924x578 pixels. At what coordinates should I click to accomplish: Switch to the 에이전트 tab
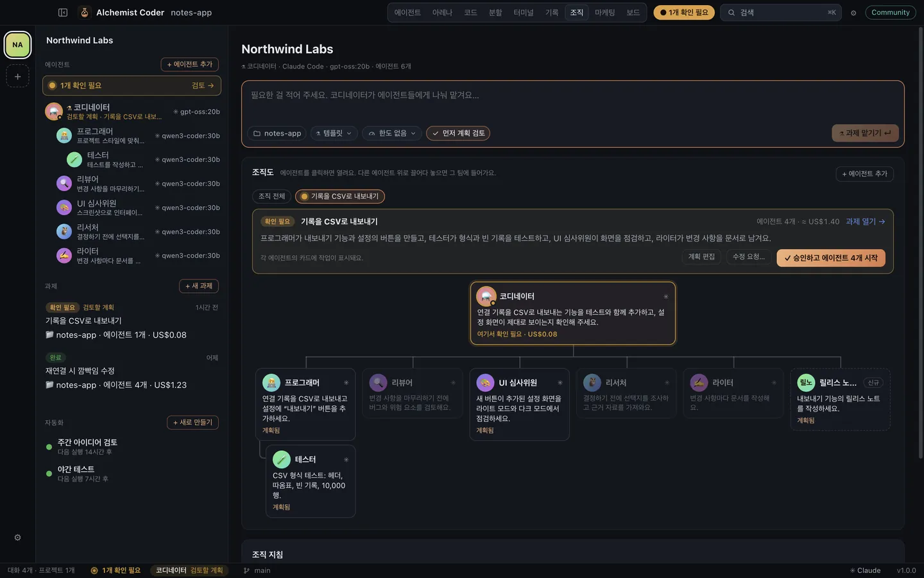[407, 12]
